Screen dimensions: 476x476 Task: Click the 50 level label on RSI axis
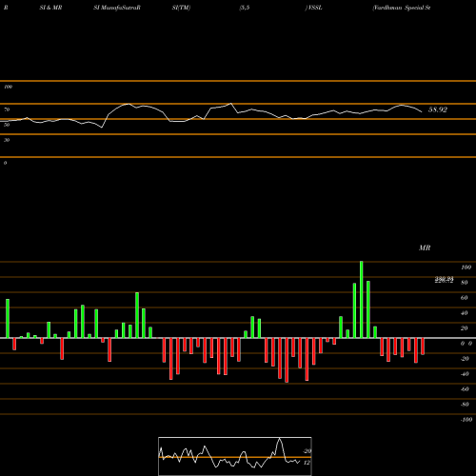[7, 125]
